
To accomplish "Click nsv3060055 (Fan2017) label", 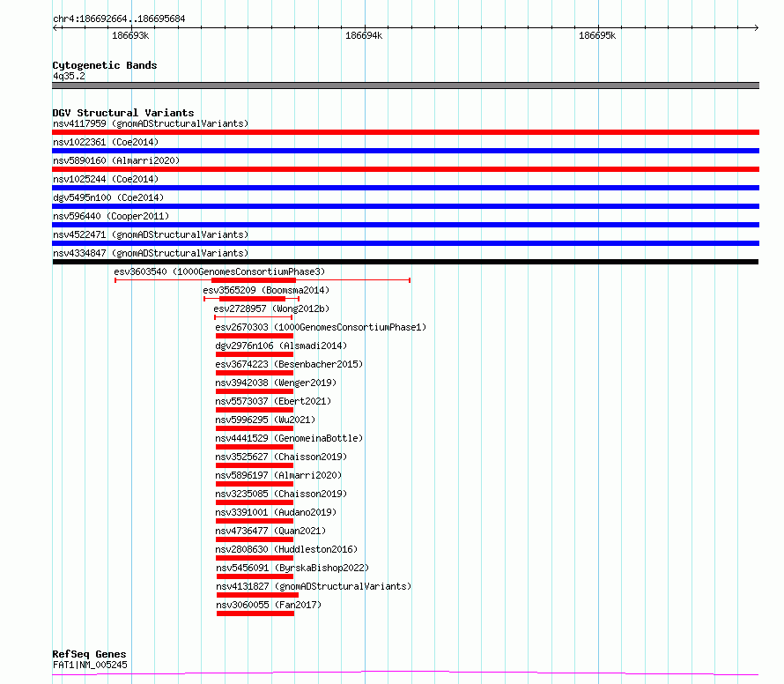I will 269,605.
